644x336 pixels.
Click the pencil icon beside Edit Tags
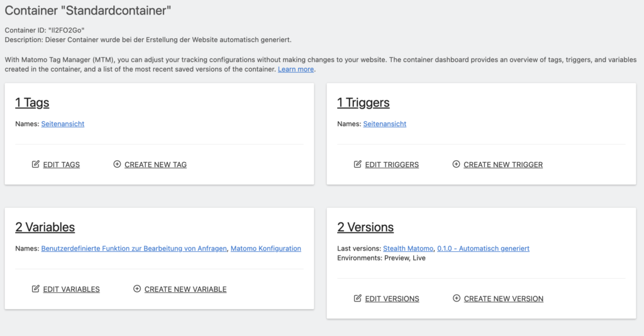click(36, 165)
